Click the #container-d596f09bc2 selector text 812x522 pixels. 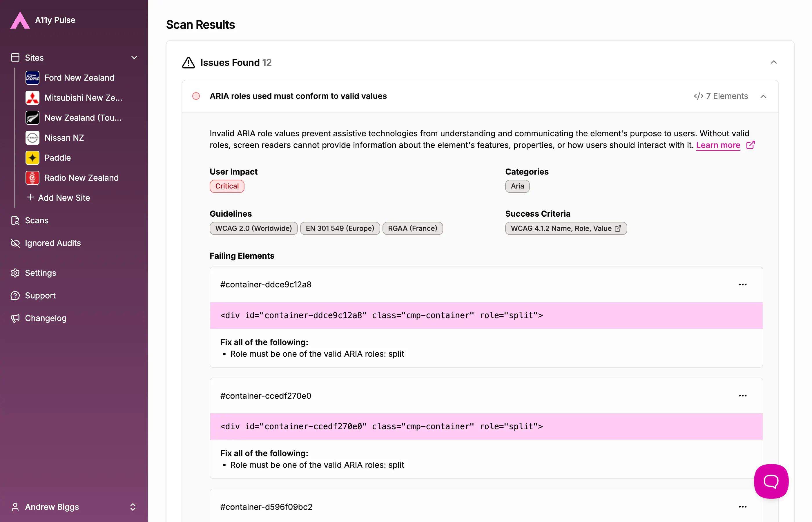point(267,507)
